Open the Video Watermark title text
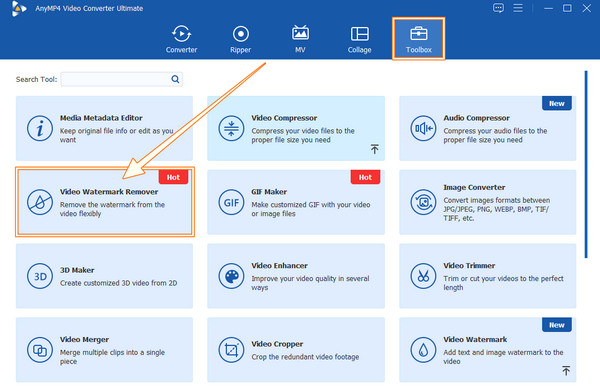This screenshot has height=387, width=600. click(x=475, y=340)
